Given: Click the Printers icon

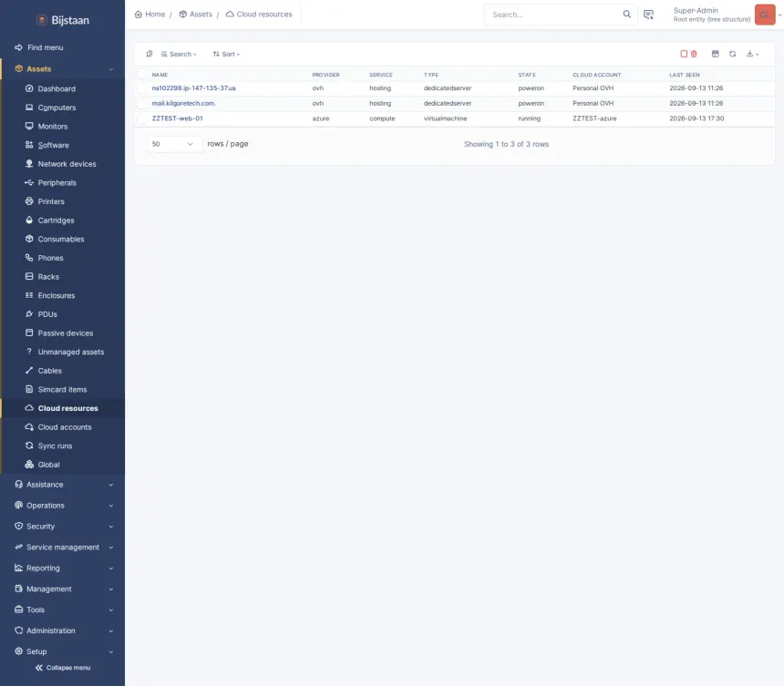Looking at the screenshot, I should (29, 201).
